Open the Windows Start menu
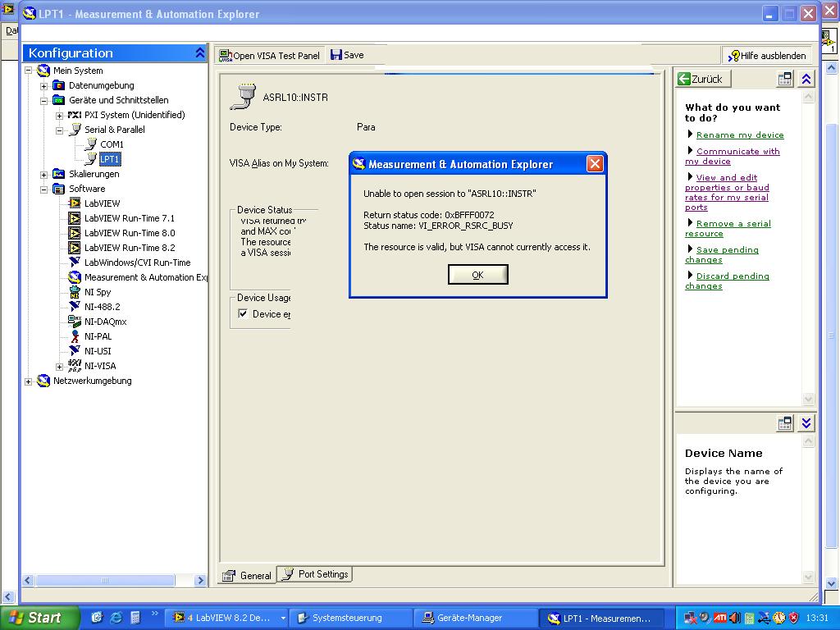The image size is (840, 630). (x=39, y=618)
